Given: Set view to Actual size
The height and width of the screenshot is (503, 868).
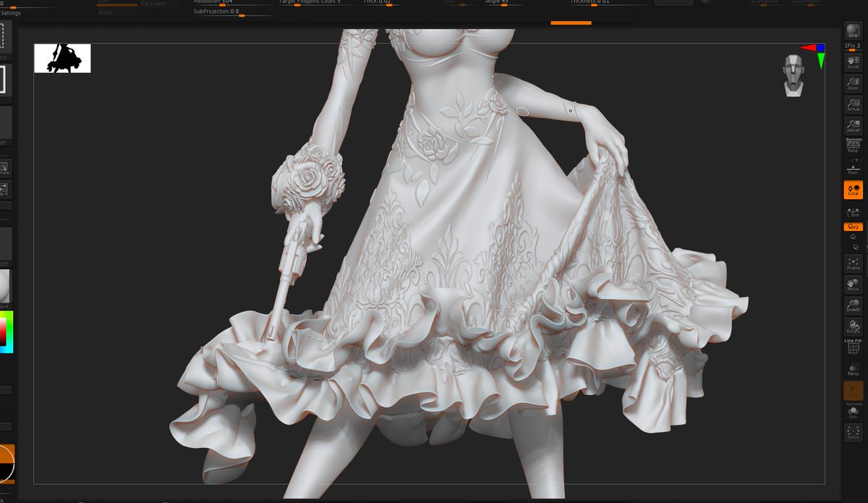Looking at the screenshot, I should pyautogui.click(x=853, y=104).
